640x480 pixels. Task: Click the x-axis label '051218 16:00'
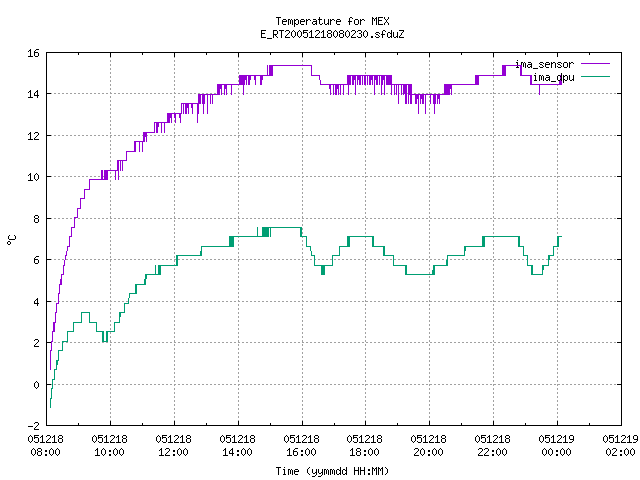coord(302,445)
